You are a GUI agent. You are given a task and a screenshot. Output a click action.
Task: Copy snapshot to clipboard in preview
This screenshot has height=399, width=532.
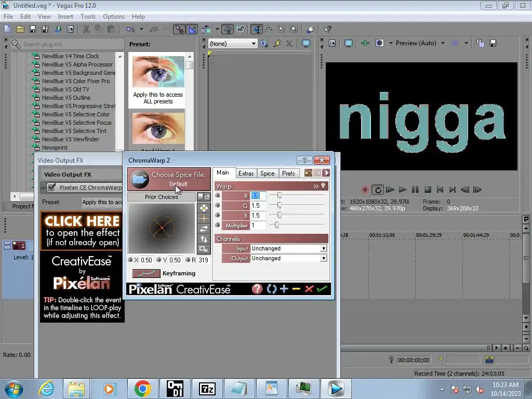[480, 43]
